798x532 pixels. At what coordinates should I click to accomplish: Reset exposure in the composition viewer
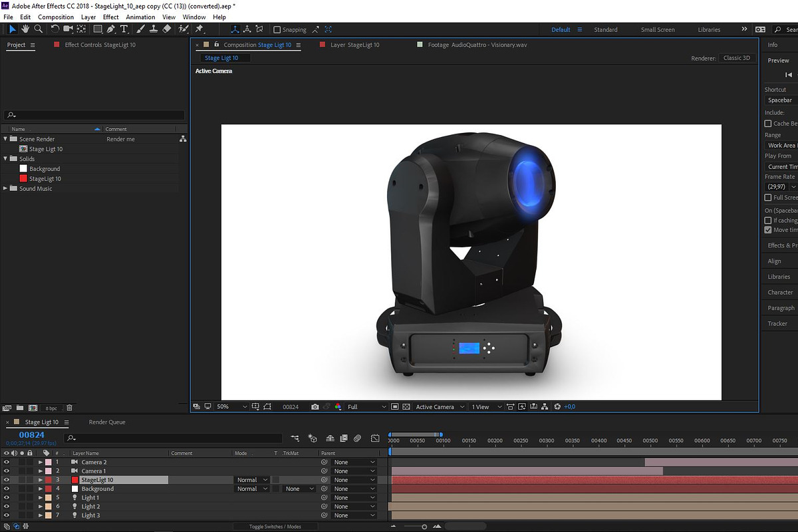(x=557, y=407)
